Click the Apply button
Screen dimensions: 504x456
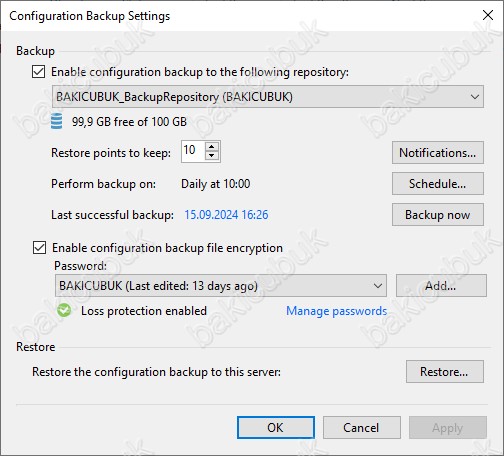[x=448, y=427]
